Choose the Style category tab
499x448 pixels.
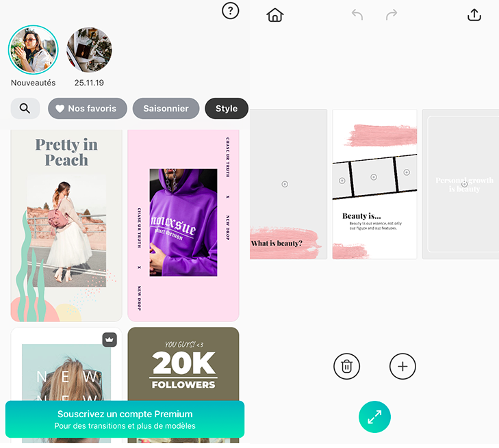(x=226, y=108)
